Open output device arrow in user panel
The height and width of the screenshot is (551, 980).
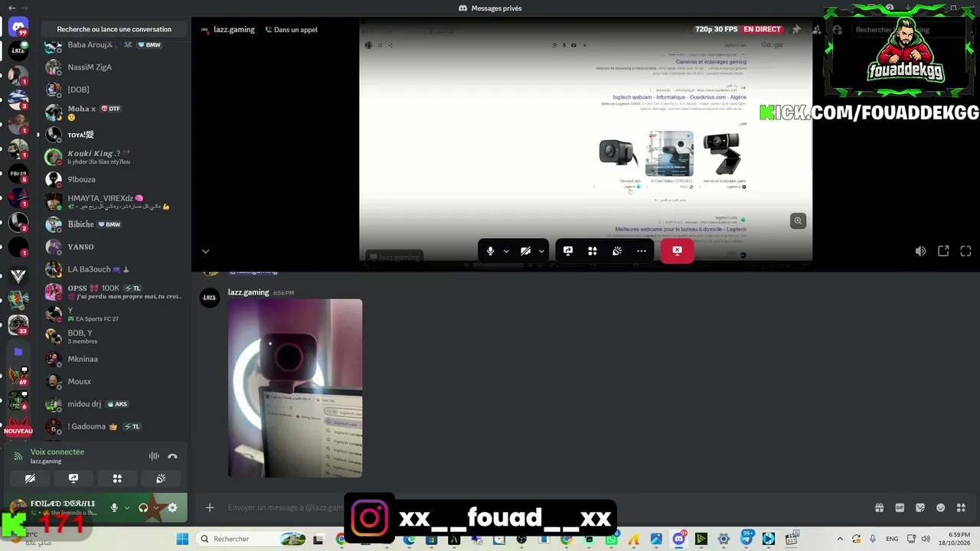pos(155,507)
